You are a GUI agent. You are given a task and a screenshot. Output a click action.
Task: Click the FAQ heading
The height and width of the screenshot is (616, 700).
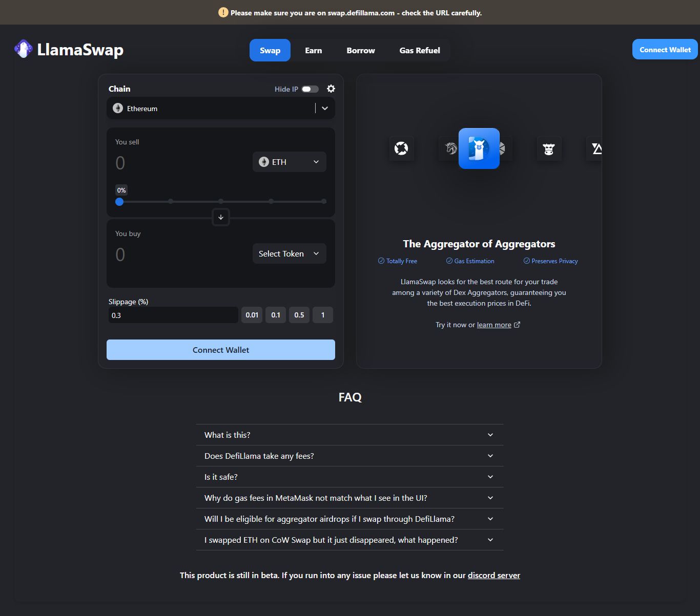tap(350, 397)
